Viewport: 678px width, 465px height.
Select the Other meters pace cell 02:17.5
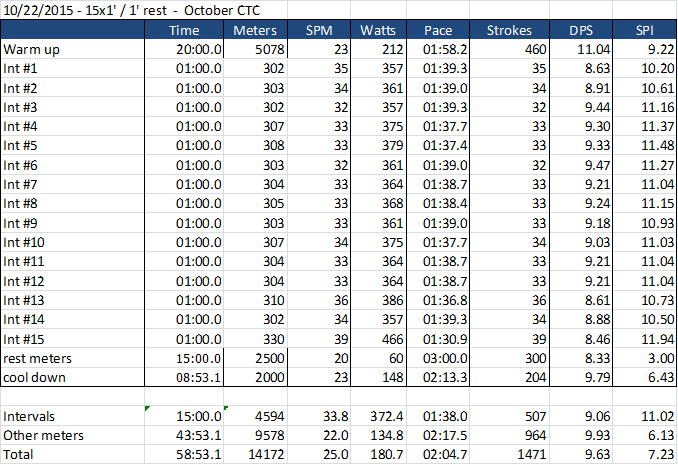point(440,435)
